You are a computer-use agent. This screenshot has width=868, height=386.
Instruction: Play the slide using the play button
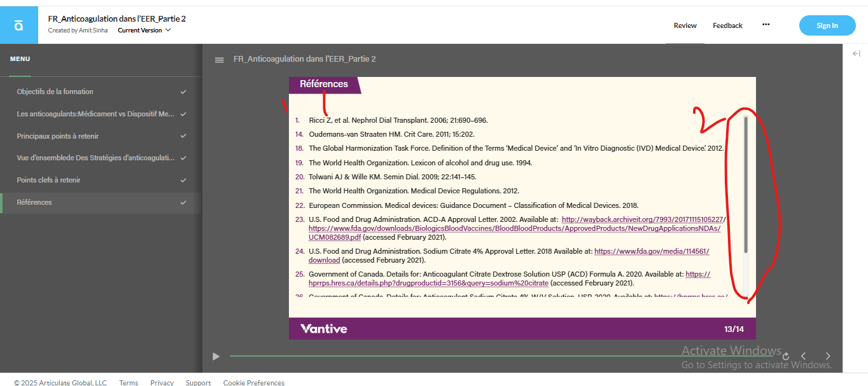(x=216, y=356)
